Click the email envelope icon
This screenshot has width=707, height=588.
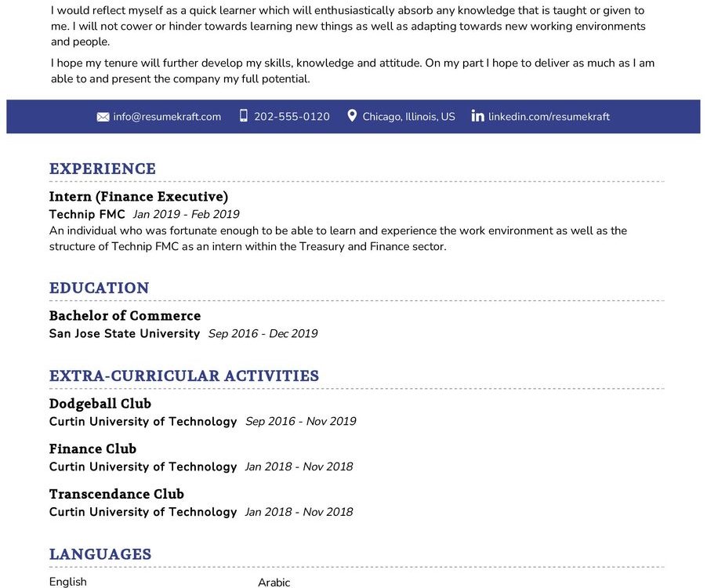click(x=103, y=117)
